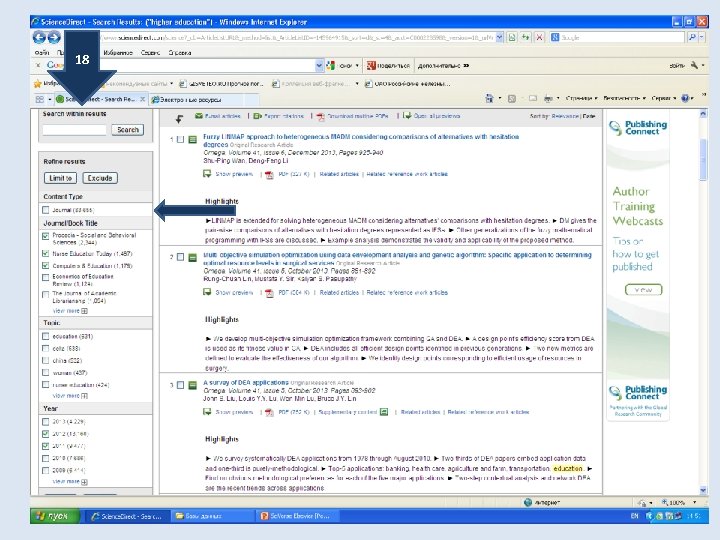The height and width of the screenshot is (540, 720).
Task: Click the browser Forward arrow button
Action: click(54, 38)
